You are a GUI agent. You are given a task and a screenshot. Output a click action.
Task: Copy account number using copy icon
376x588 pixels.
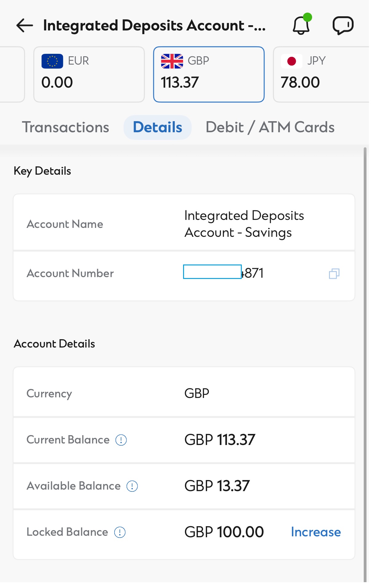[x=334, y=273]
